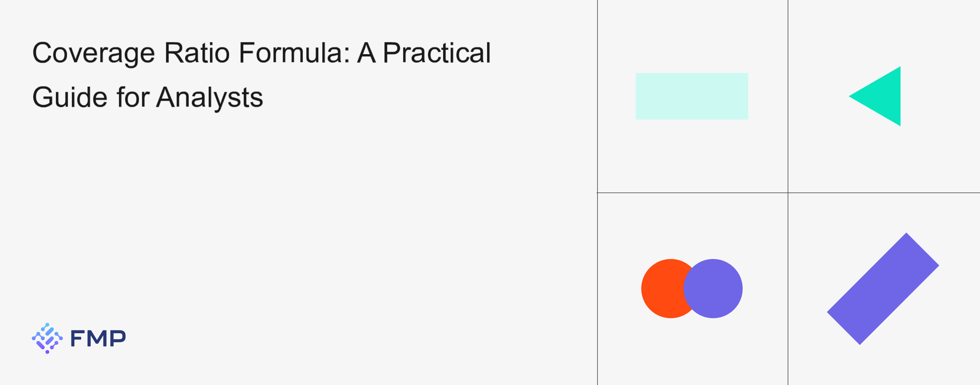Click the word "Practical" in the heading
This screenshot has width=980, height=385.
click(x=436, y=53)
